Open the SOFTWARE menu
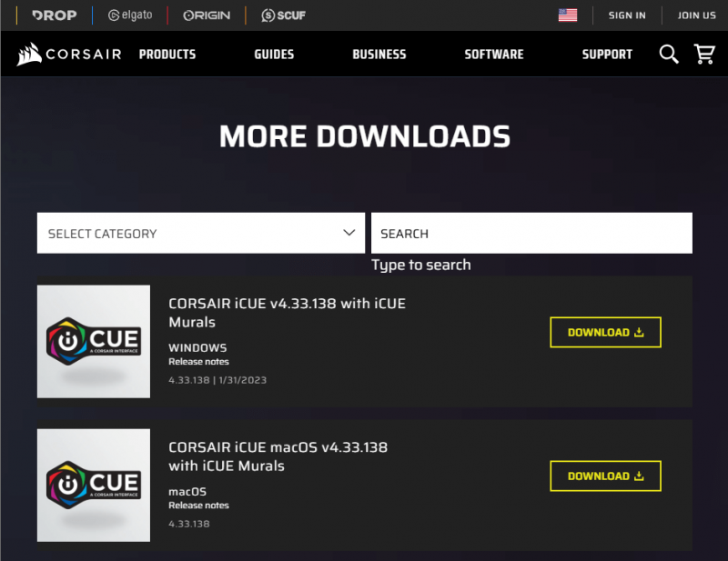Image resolution: width=728 pixels, height=561 pixels. pyautogui.click(x=494, y=55)
